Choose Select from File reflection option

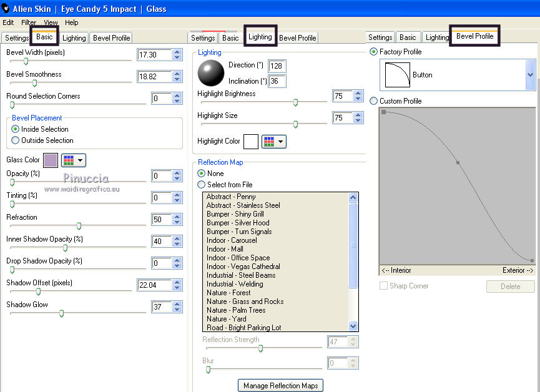click(x=201, y=185)
